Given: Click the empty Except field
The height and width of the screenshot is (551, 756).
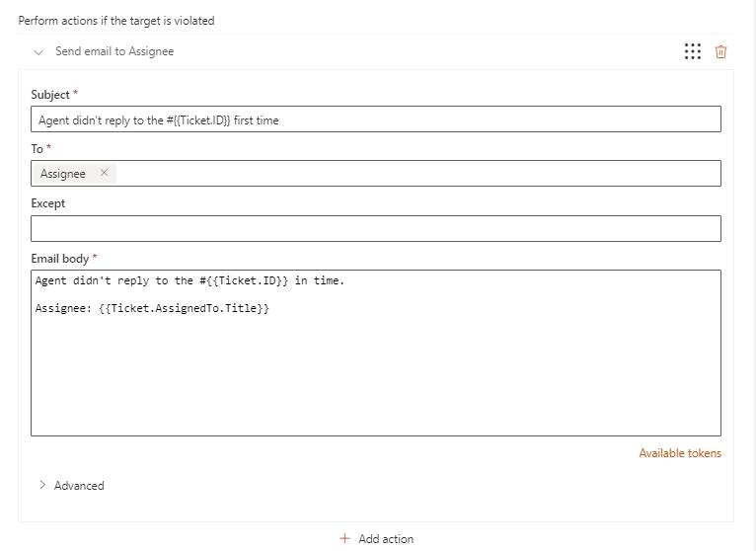Looking at the screenshot, I should point(376,229).
